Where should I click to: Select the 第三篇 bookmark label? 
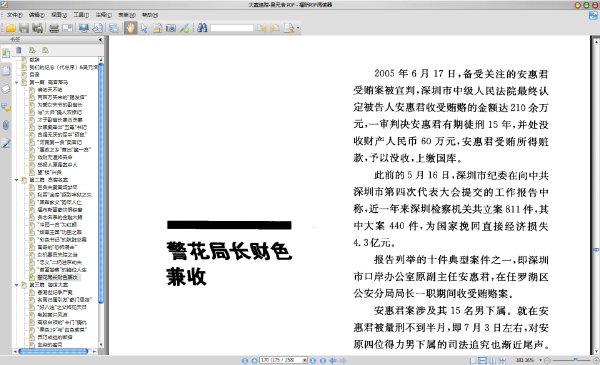(48, 285)
